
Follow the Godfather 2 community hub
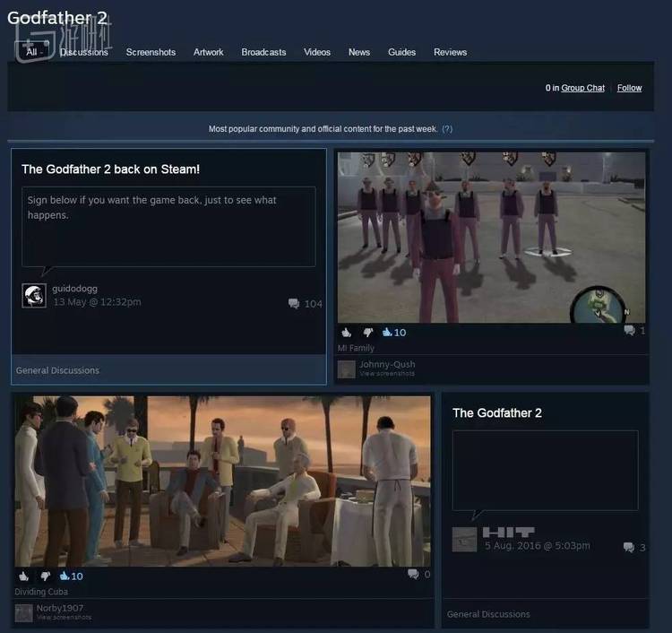629,88
